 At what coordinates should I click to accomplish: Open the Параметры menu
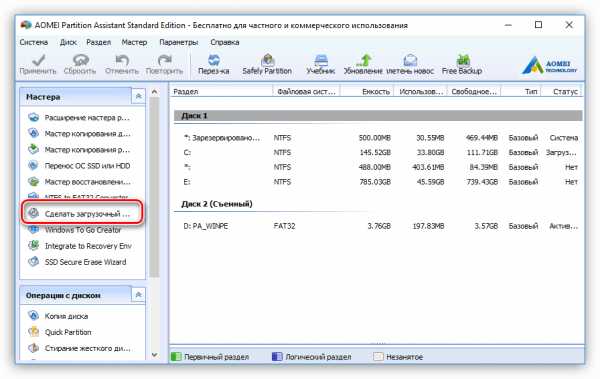(178, 42)
